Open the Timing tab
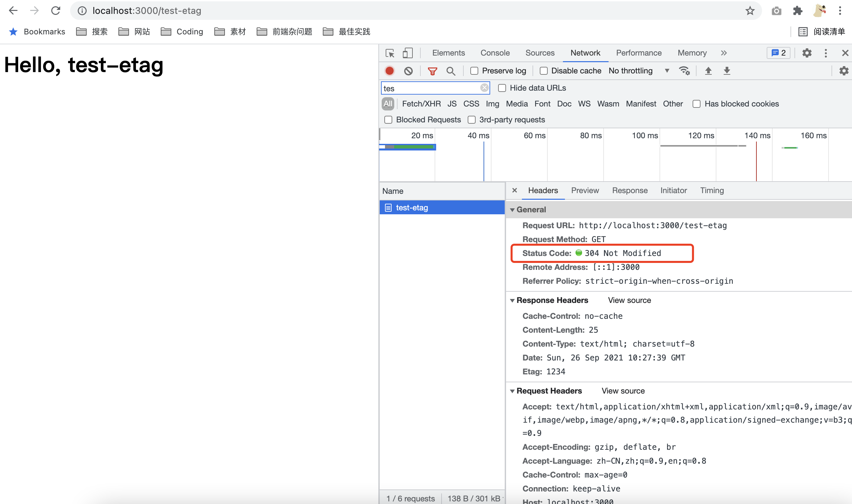Screen dimensions: 852x504 point(711,190)
